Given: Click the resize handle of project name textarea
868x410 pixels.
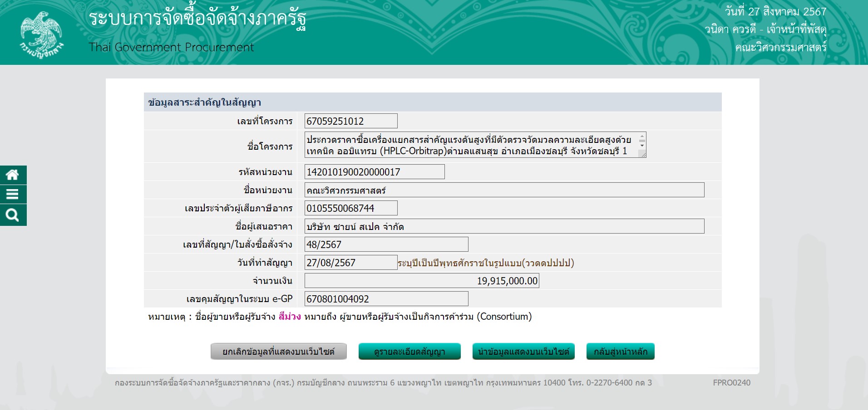Looking at the screenshot, I should (642, 154).
